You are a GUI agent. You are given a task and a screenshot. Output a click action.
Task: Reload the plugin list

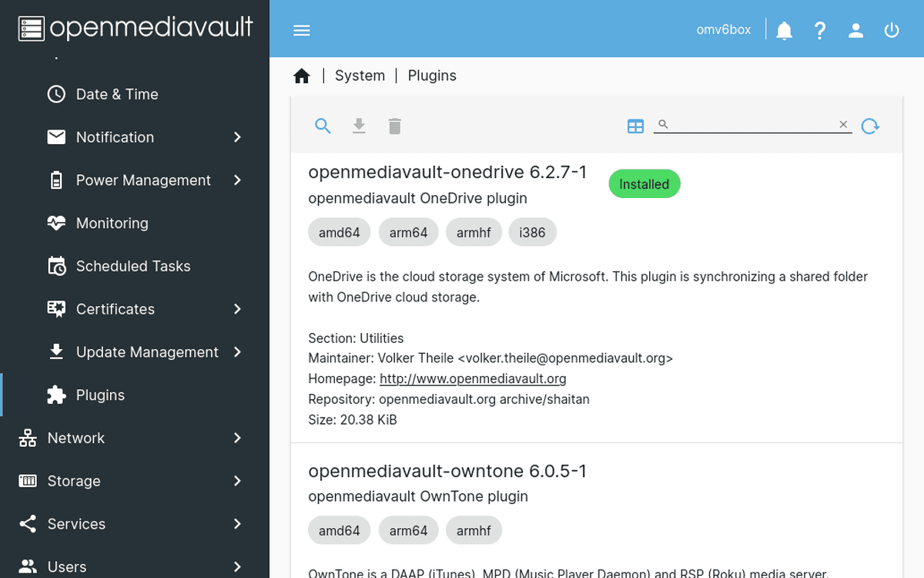(x=870, y=126)
